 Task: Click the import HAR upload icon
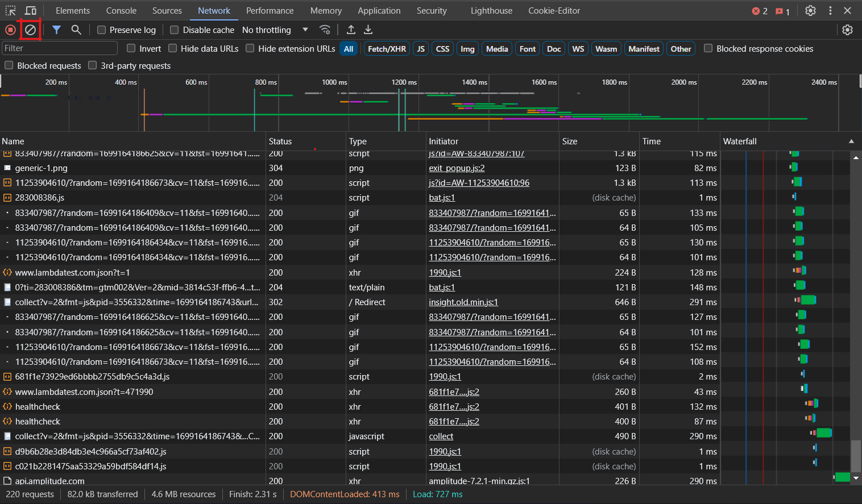point(351,30)
